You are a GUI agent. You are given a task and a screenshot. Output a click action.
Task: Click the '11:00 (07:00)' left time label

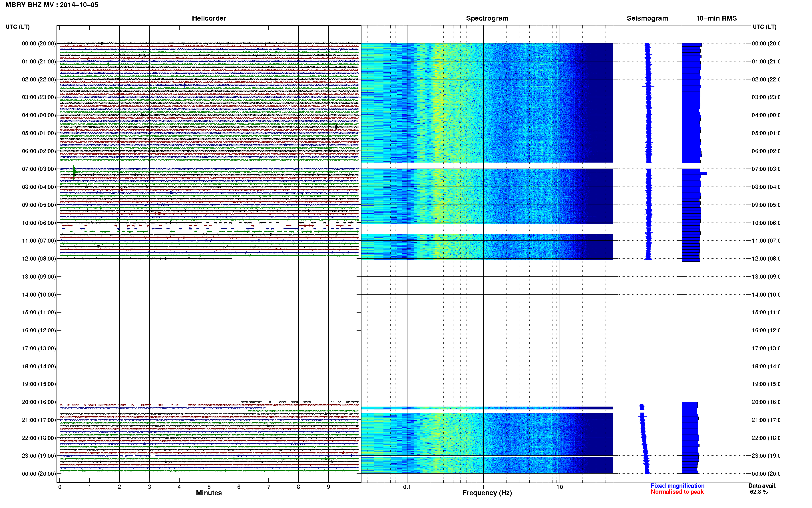point(39,241)
